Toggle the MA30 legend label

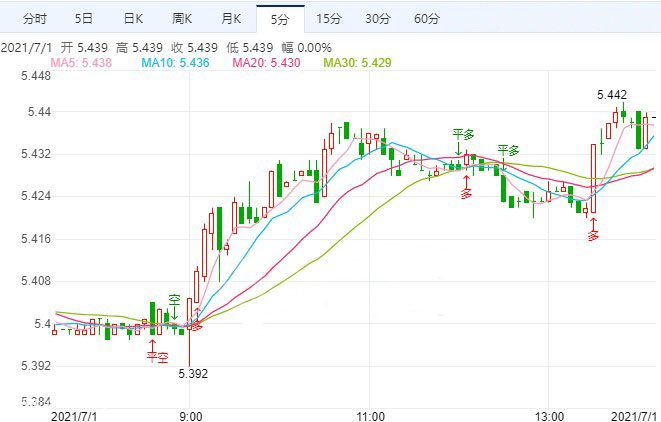[x=362, y=63]
